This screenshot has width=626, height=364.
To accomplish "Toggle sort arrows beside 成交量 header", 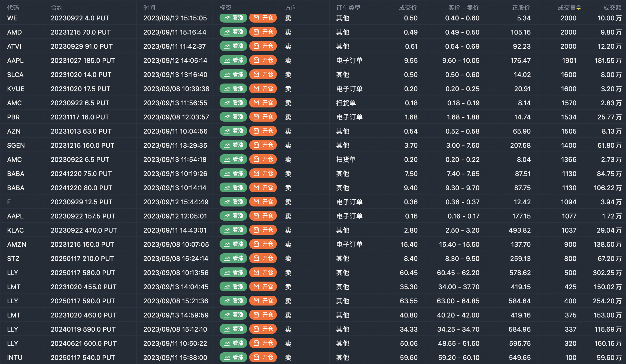I will [579, 8].
